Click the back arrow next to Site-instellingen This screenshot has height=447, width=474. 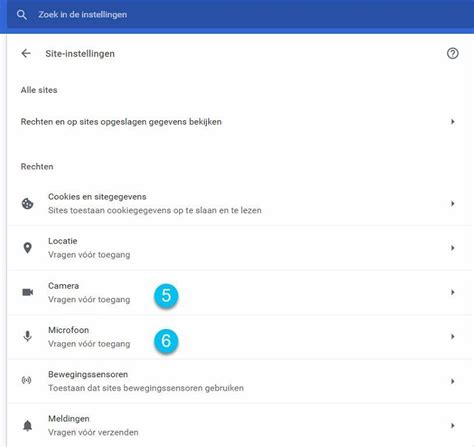tap(26, 53)
